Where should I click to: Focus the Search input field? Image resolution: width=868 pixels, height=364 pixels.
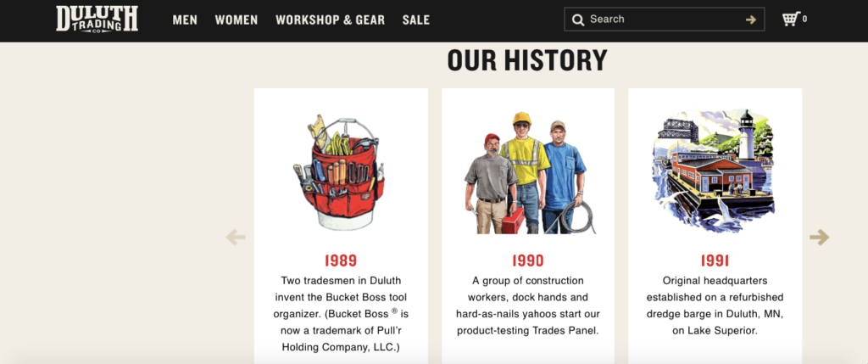(665, 20)
